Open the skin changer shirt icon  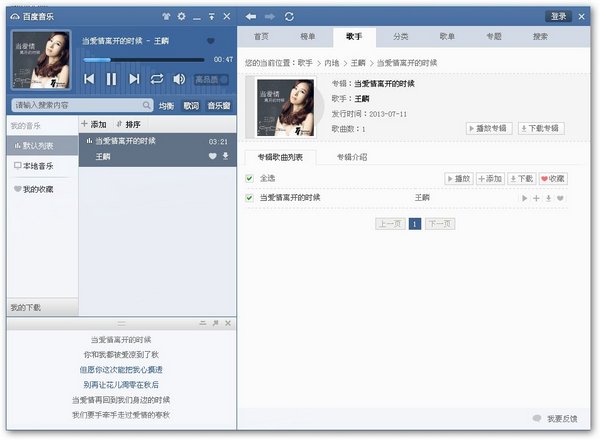click(166, 17)
